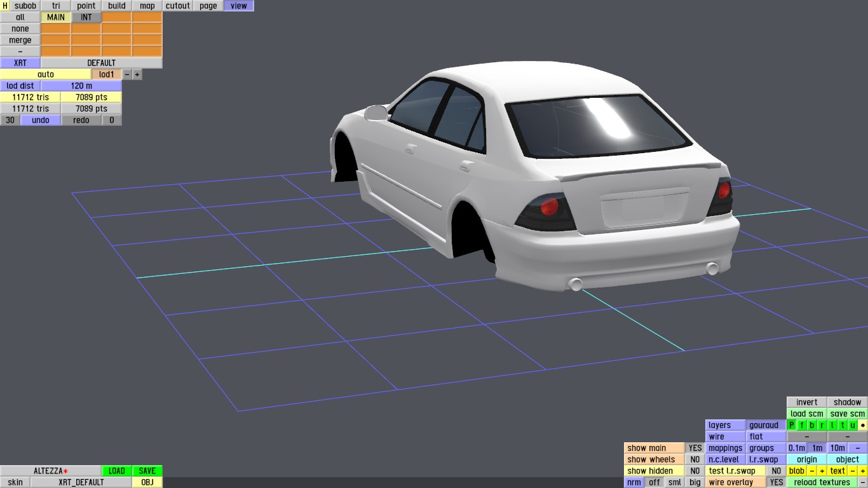Select the MAIN layer cell

56,17
